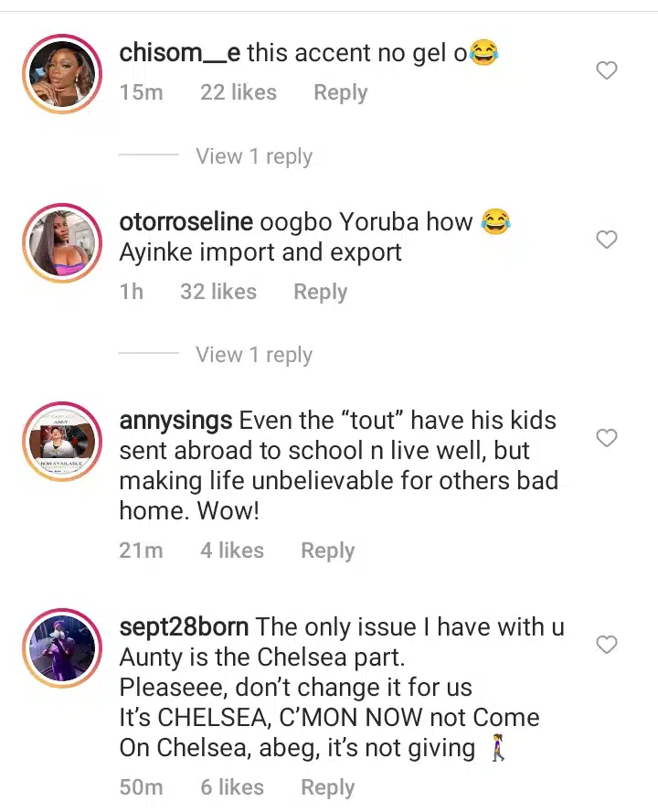Expand the reply under otorroseline's comment
This screenshot has height=812, width=658.
pyautogui.click(x=253, y=355)
